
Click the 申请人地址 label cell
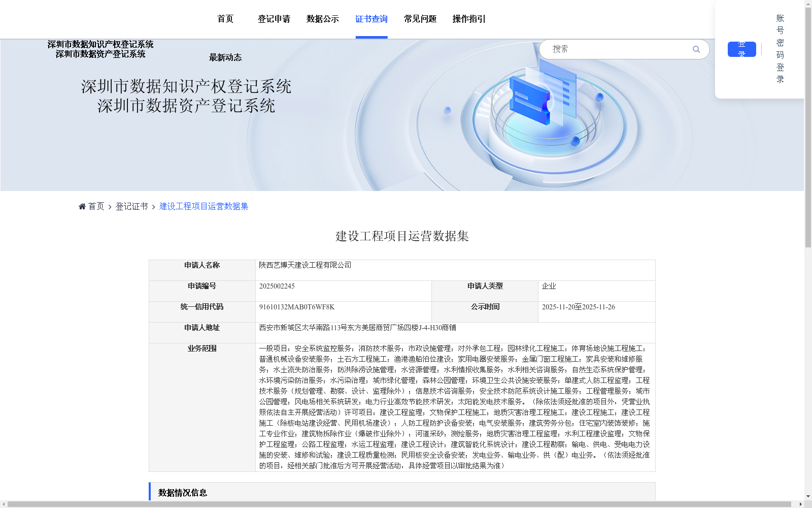coord(202,333)
